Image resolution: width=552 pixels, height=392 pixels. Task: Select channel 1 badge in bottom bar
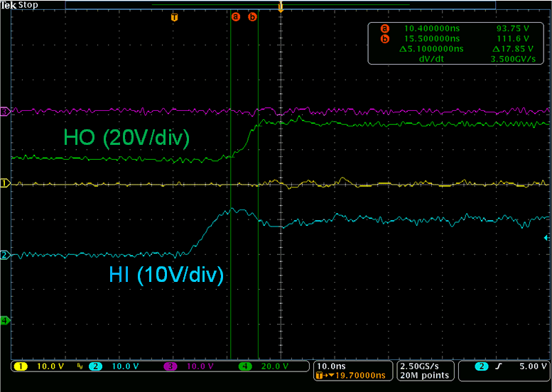[21, 366]
